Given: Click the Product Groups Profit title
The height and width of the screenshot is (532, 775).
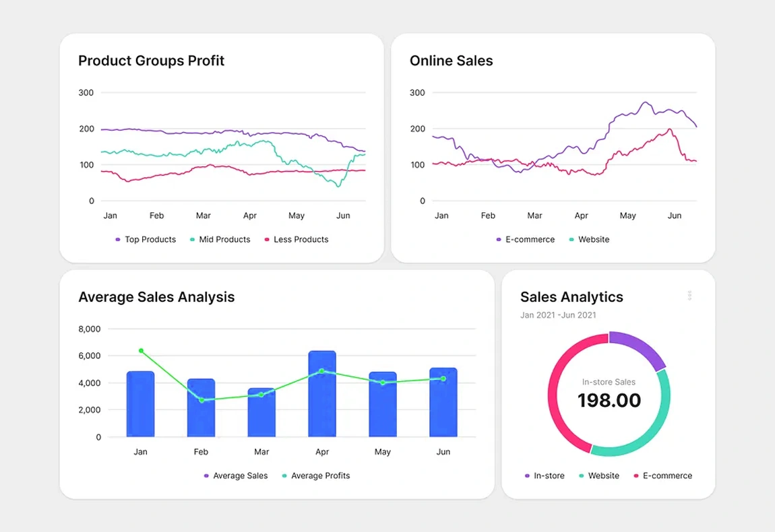Looking at the screenshot, I should point(151,61).
